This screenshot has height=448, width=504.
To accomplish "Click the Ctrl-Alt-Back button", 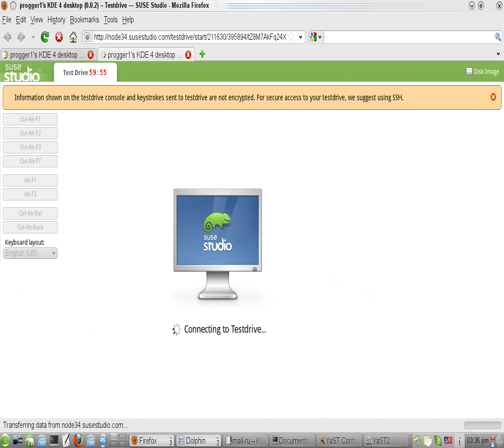I will (x=30, y=227).
